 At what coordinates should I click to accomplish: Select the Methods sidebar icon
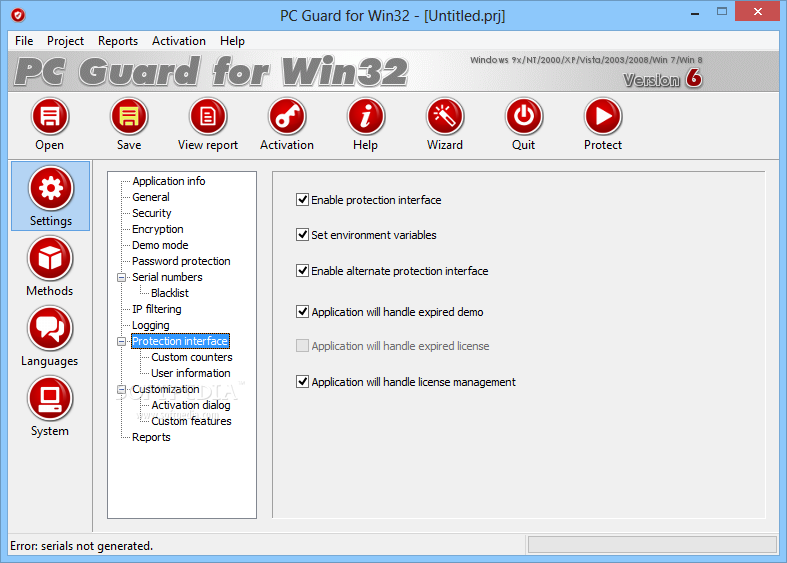pos(50,259)
